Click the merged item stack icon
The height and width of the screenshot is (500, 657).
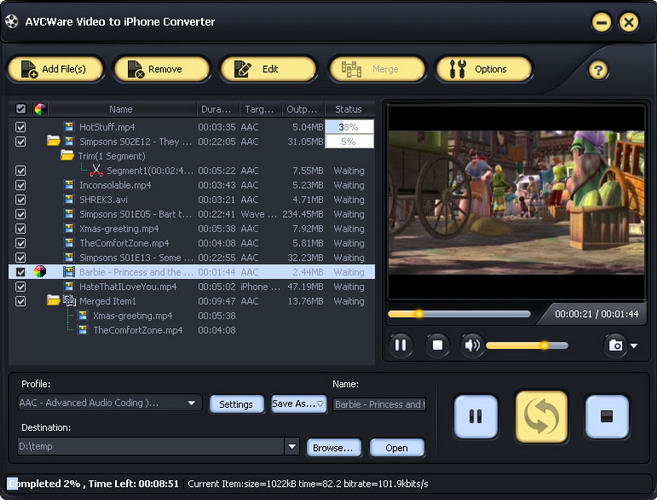69,301
